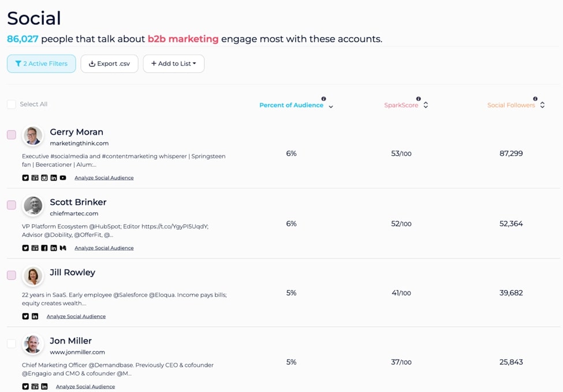Click Analyze Social Audience for Jill Rowley
Screen dimensions: 563x392
tap(76, 316)
